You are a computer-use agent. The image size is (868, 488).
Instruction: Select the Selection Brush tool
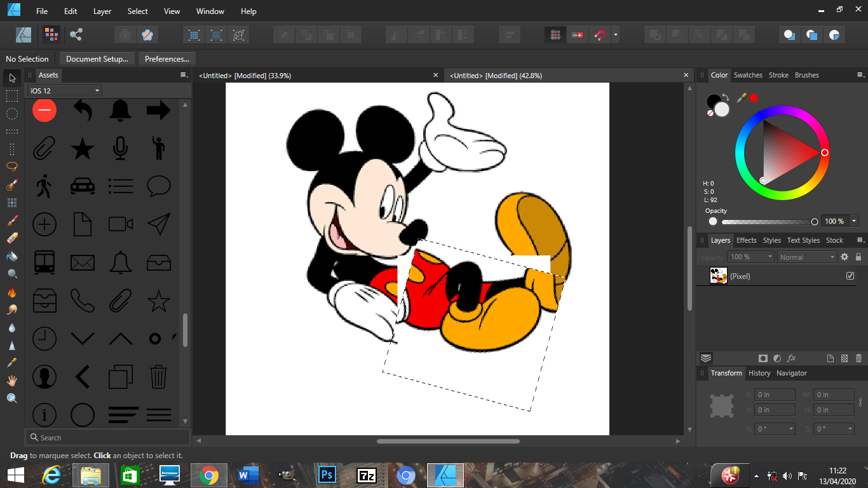(x=12, y=185)
